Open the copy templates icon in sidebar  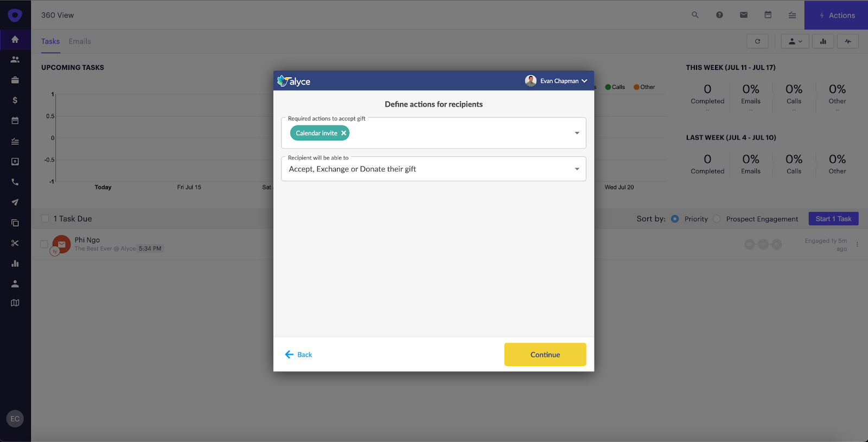click(15, 223)
